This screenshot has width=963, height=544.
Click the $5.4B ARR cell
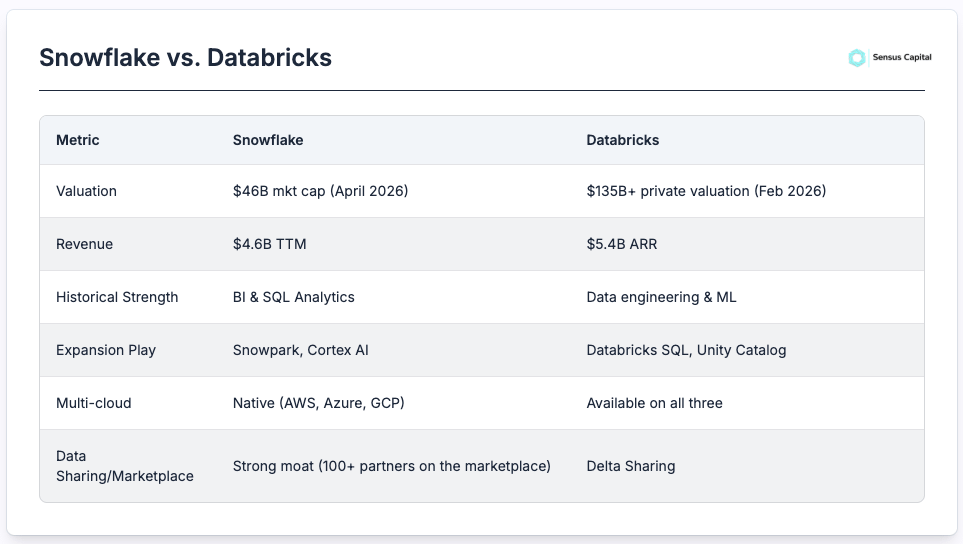pyautogui.click(x=622, y=244)
